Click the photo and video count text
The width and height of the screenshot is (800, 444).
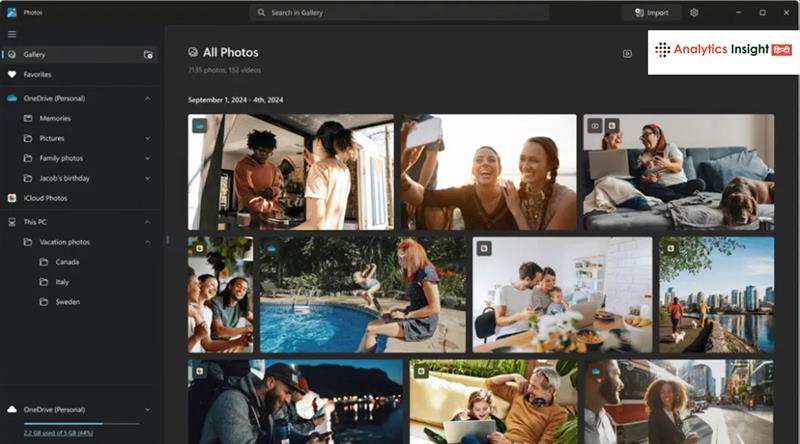click(224, 70)
